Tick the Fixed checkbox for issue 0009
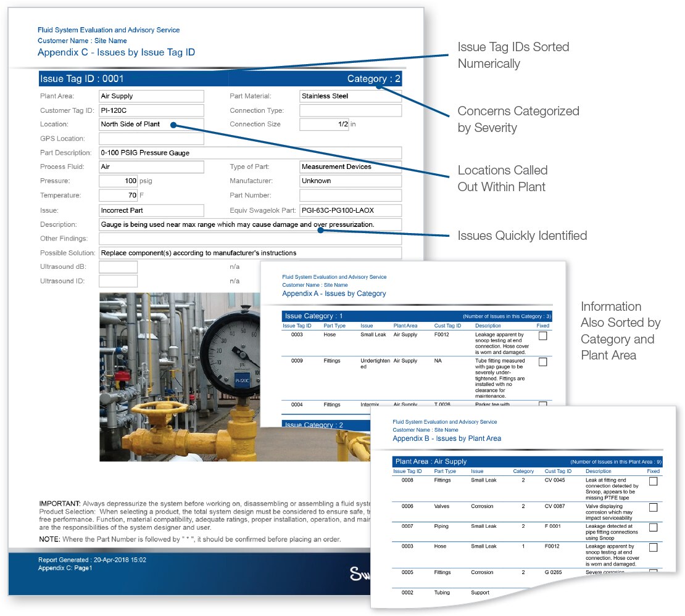Screen dimensions: 685x616 [542, 362]
